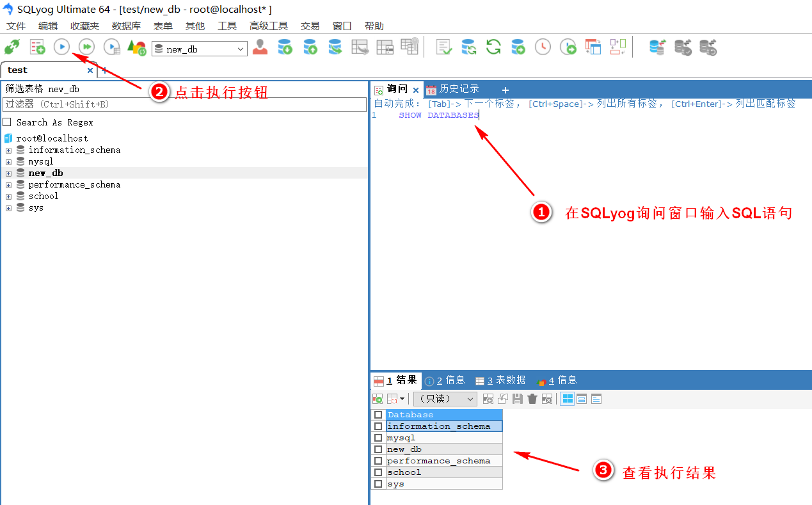The height and width of the screenshot is (505, 812).
Task: Open the user manager icon
Action: pos(260,47)
